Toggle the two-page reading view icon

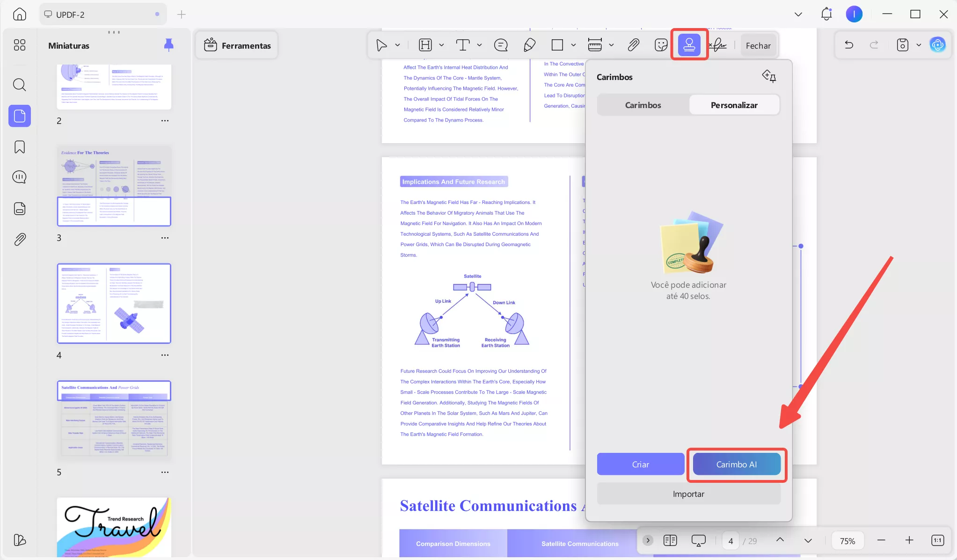click(x=670, y=540)
